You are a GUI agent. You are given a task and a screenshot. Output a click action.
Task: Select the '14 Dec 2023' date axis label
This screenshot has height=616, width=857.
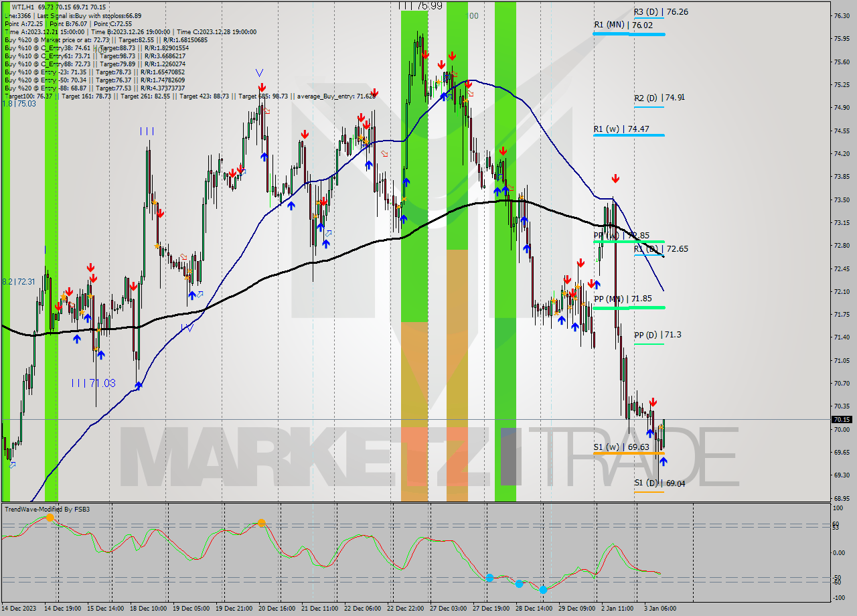pos(18,609)
